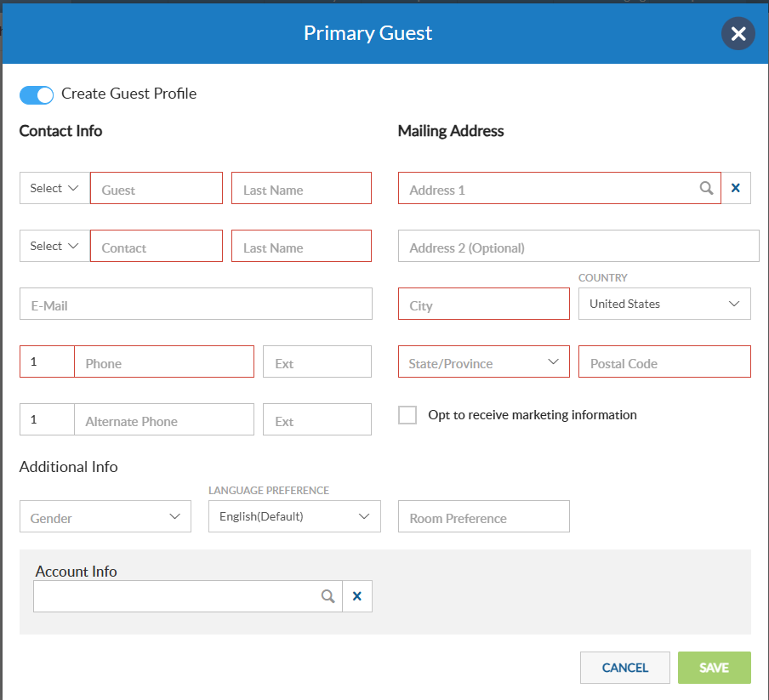Click guest Last Name field

point(301,188)
